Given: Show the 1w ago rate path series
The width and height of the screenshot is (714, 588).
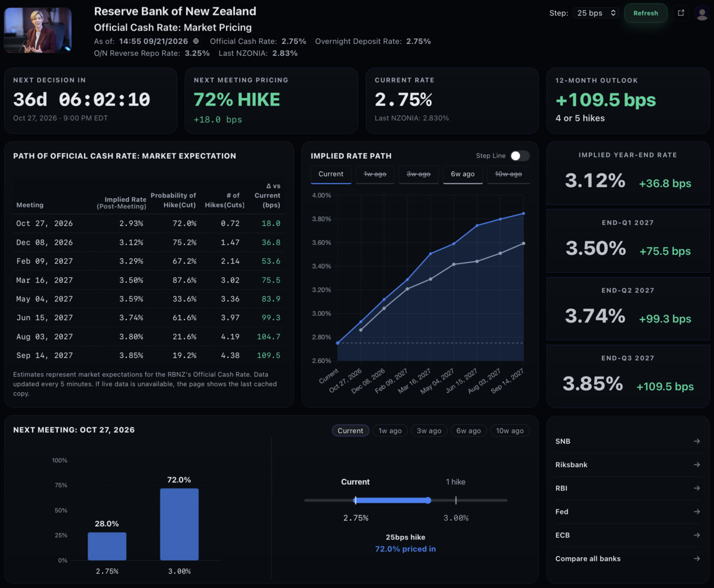Looking at the screenshot, I should [375, 174].
